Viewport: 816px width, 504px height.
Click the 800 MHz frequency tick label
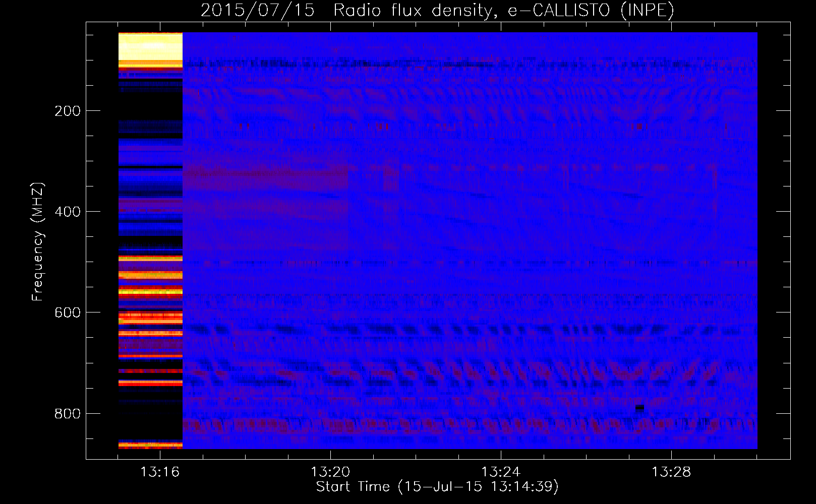(68, 414)
